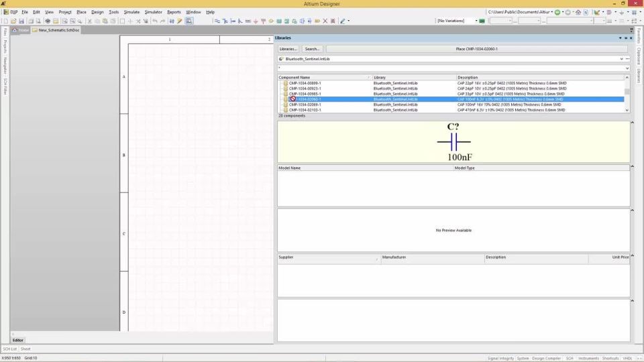The width and height of the screenshot is (644, 362).
Task: Open the Libraries side panel tab
Action: pos(639,76)
